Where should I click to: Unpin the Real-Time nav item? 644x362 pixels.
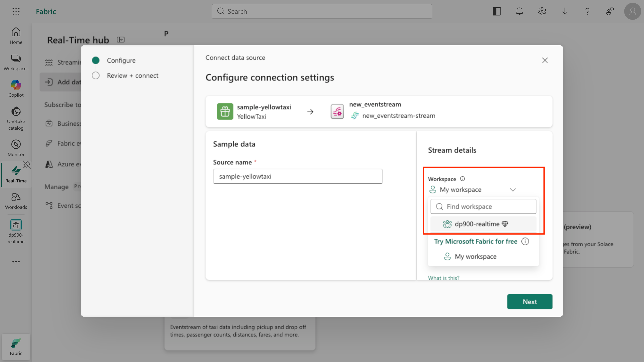point(27,164)
